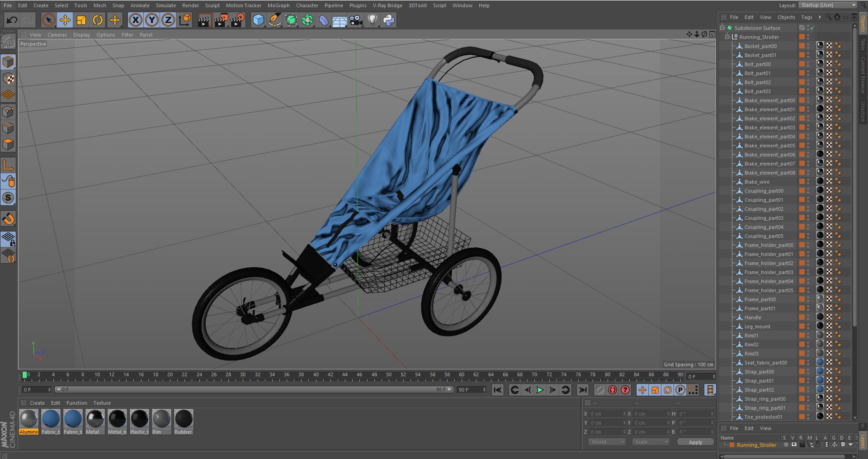Select the Rotate tool
This screenshot has height=459, width=868.
pos(98,20)
